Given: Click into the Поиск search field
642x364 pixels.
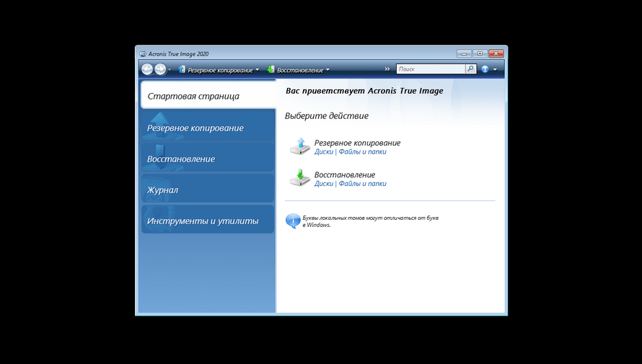Looking at the screenshot, I should click(x=430, y=69).
